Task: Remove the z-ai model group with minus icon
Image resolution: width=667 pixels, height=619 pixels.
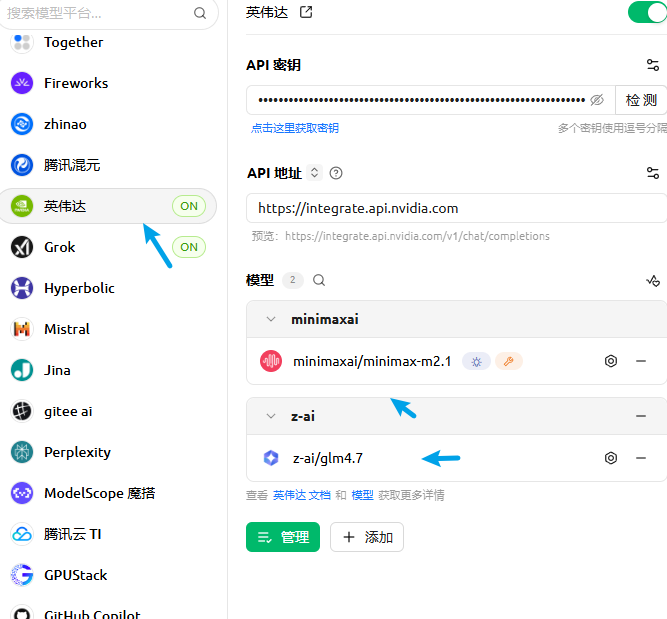Action: click(x=641, y=416)
